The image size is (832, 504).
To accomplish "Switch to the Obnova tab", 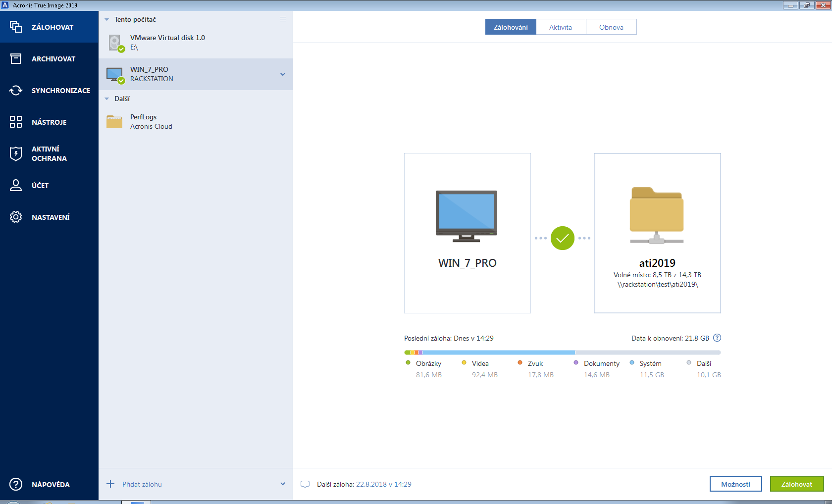I will 611,27.
